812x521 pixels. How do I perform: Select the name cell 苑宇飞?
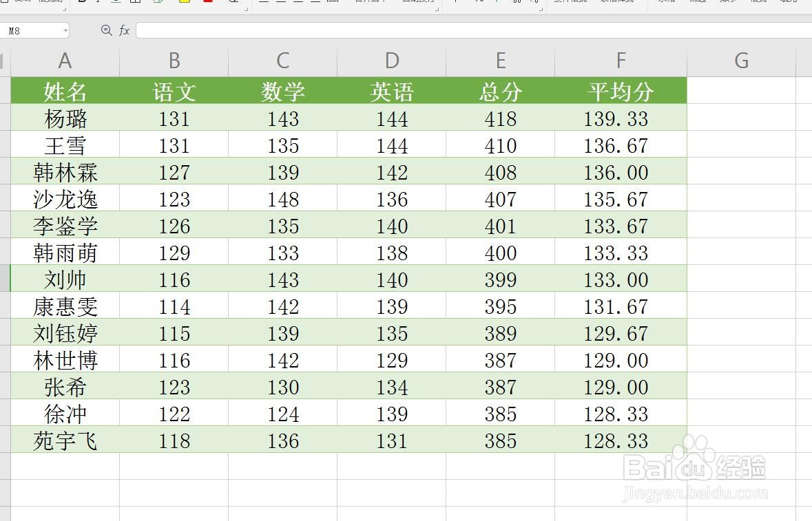click(x=65, y=440)
